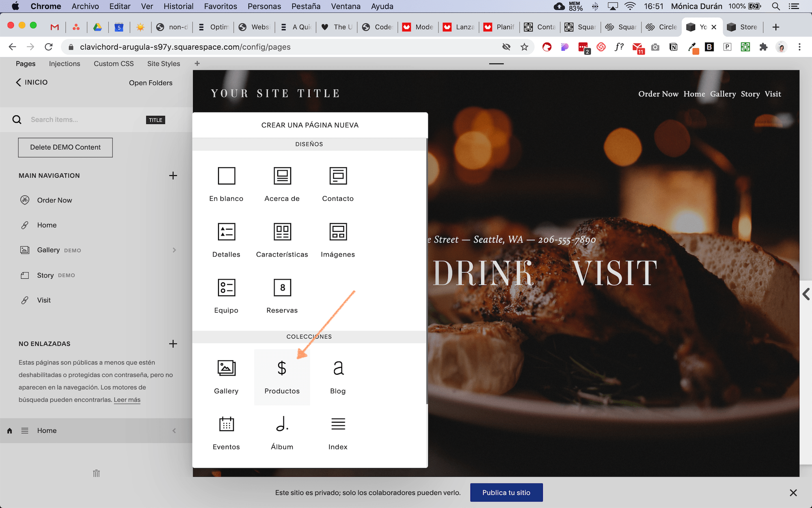Screen dimensions: 812x508
Task: Open the Leer más link
Action: 127,400
